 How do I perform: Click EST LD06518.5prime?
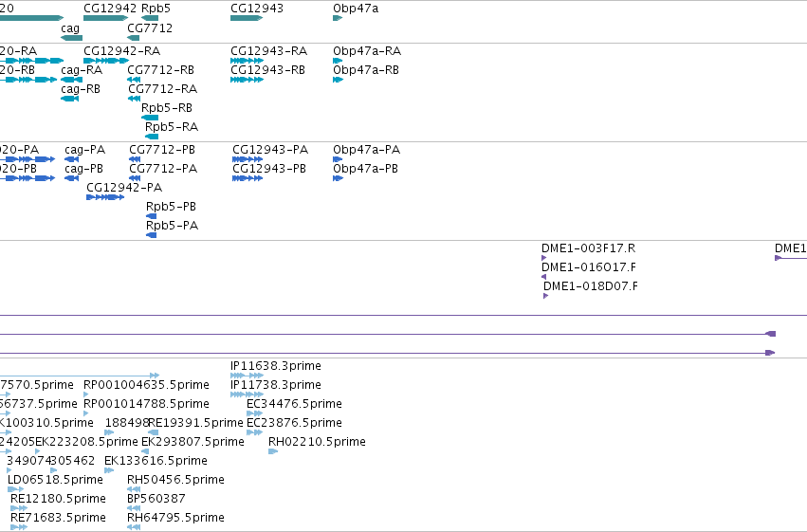point(55,480)
